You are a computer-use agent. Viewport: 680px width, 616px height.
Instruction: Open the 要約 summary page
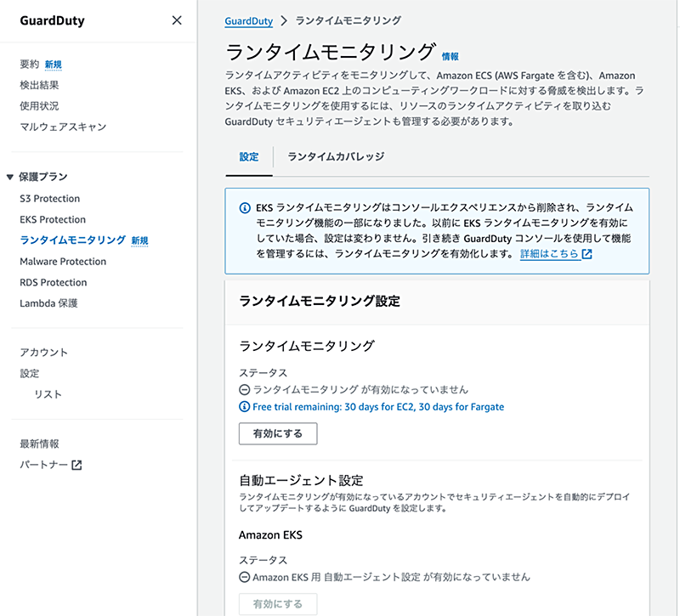pyautogui.click(x=30, y=65)
